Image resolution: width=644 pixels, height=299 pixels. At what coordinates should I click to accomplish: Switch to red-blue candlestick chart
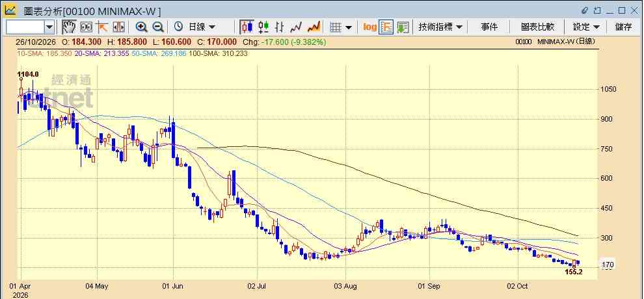[x=247, y=27]
